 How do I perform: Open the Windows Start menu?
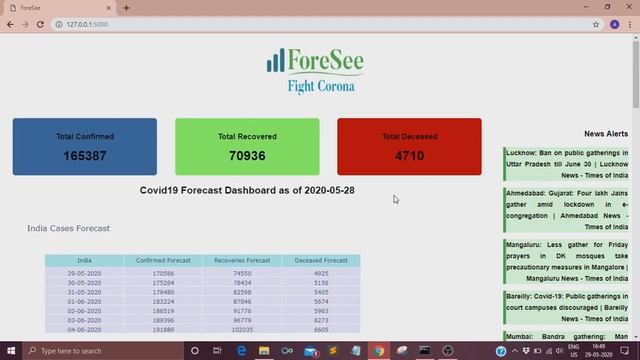click(x=11, y=351)
